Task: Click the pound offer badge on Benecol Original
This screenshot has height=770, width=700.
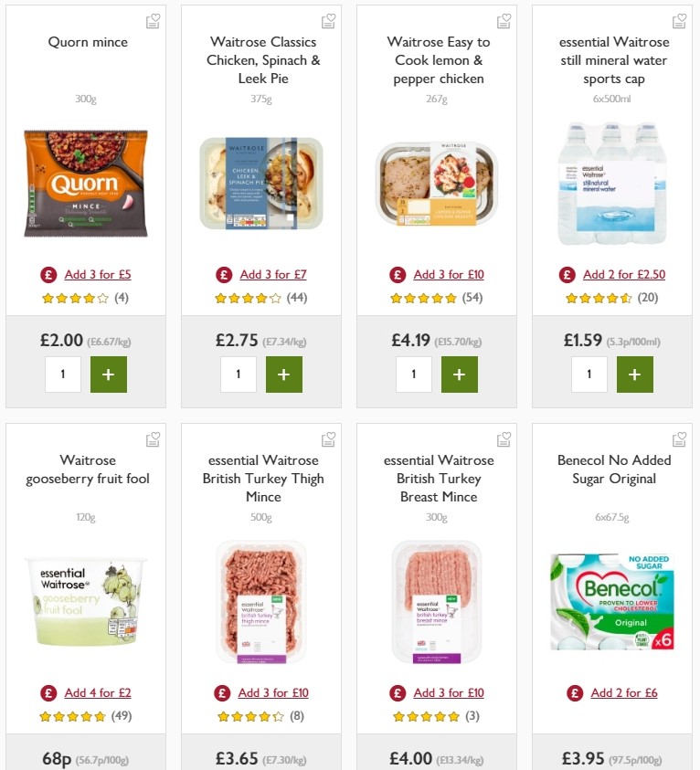Action: click(x=573, y=692)
